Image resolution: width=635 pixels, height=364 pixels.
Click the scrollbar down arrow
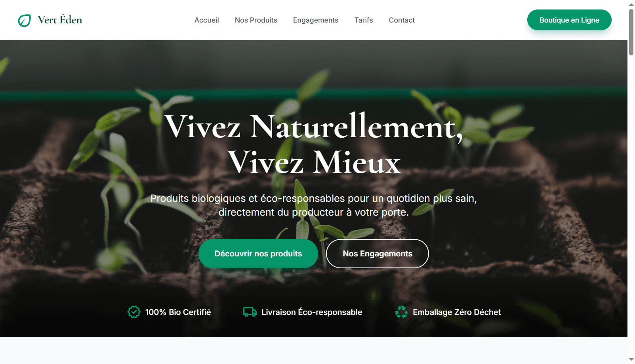[x=631, y=359]
